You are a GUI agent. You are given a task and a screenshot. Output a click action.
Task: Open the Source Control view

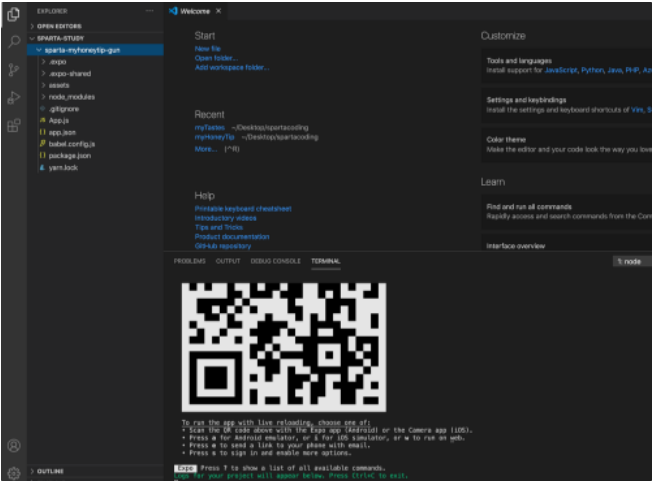click(x=14, y=70)
